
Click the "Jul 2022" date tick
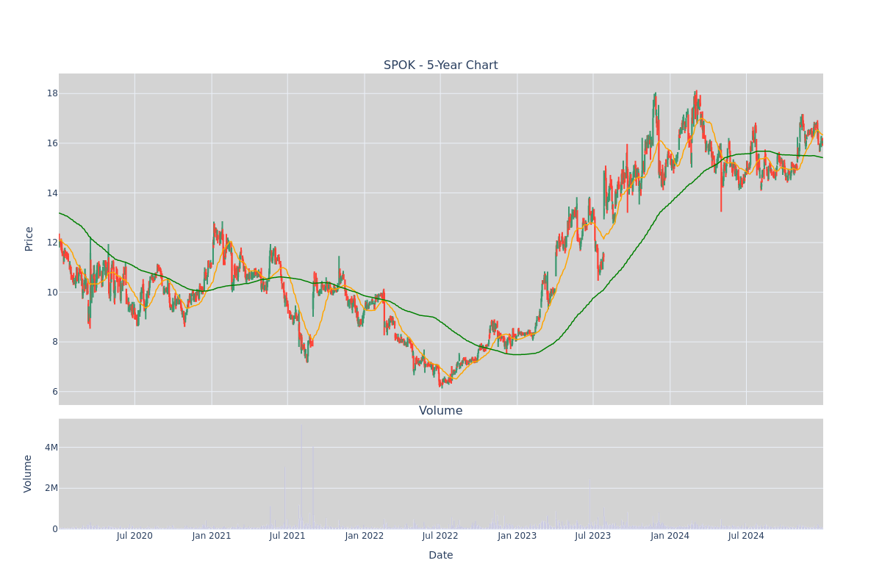coord(440,536)
